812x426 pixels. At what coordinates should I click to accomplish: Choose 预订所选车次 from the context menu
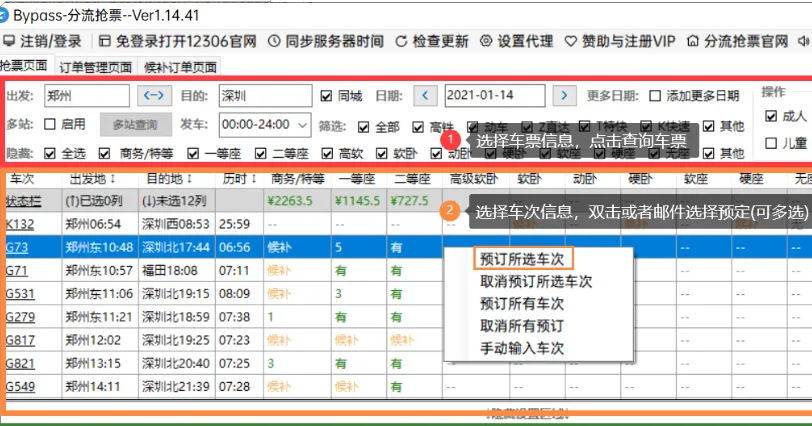523,259
